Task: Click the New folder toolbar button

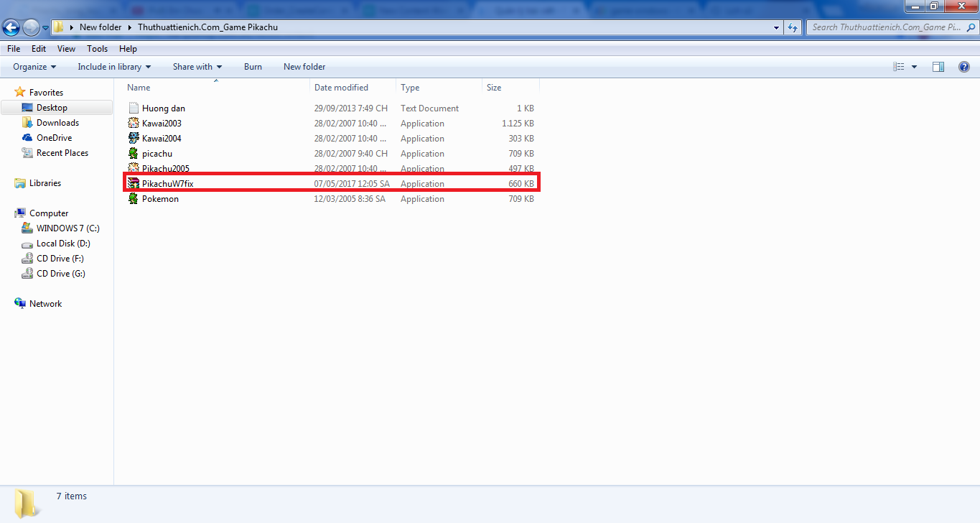Action: click(x=304, y=67)
